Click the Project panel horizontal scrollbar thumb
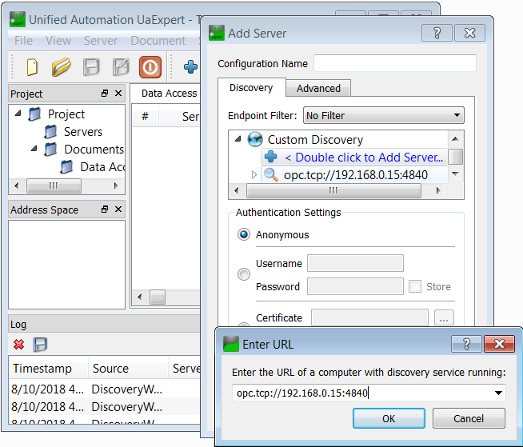The width and height of the screenshot is (523, 447). [54, 185]
